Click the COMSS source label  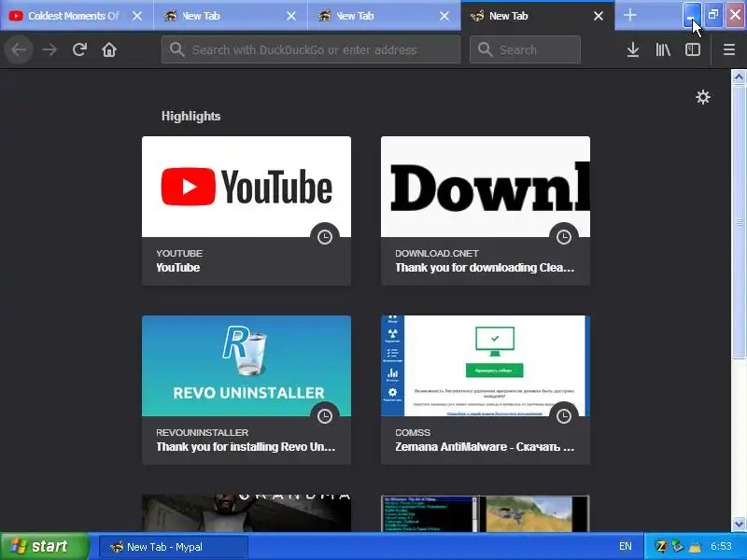(413, 432)
